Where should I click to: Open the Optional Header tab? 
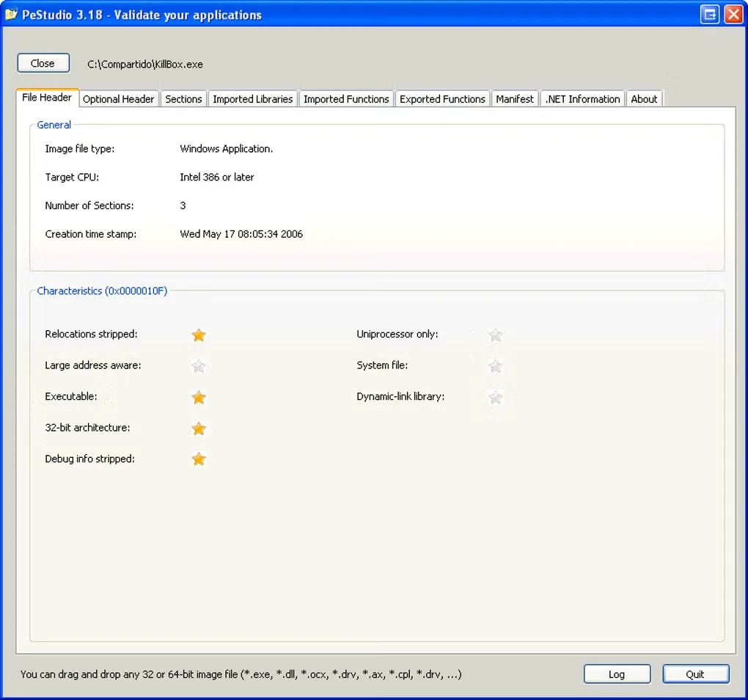pos(118,99)
